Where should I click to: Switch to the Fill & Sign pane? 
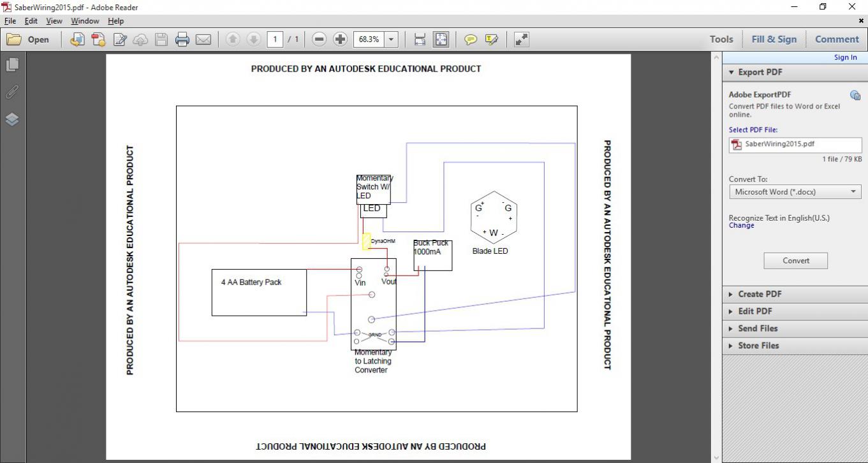pyautogui.click(x=774, y=39)
